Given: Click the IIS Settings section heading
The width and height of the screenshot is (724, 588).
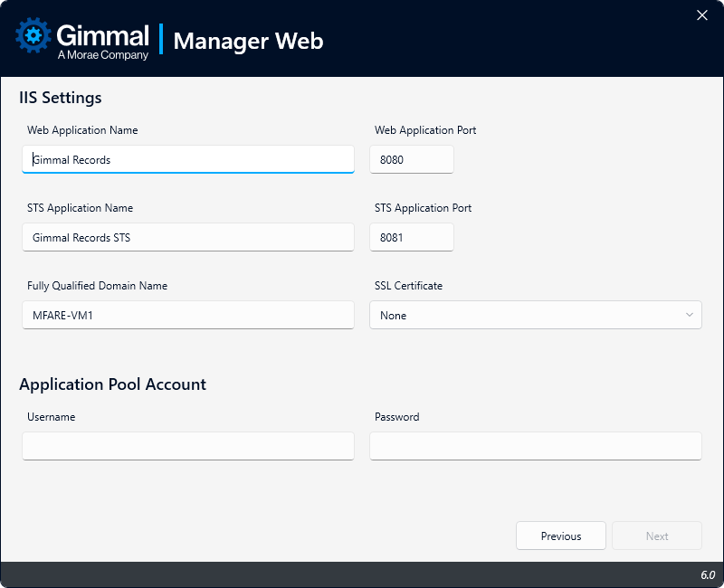Looking at the screenshot, I should pyautogui.click(x=61, y=98).
